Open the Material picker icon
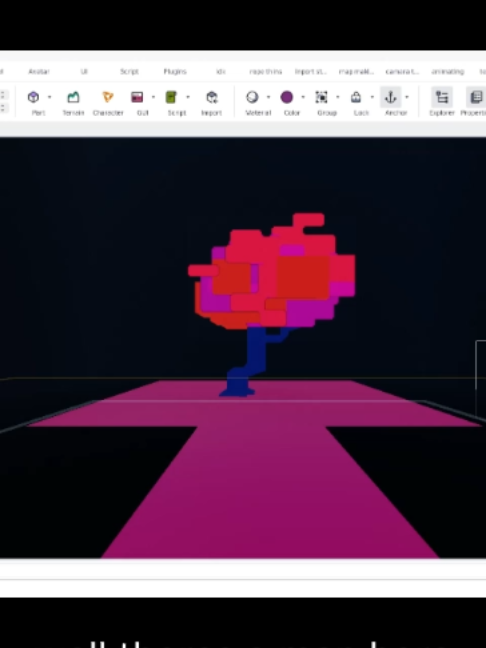This screenshot has height=648, width=486. pos(252,97)
